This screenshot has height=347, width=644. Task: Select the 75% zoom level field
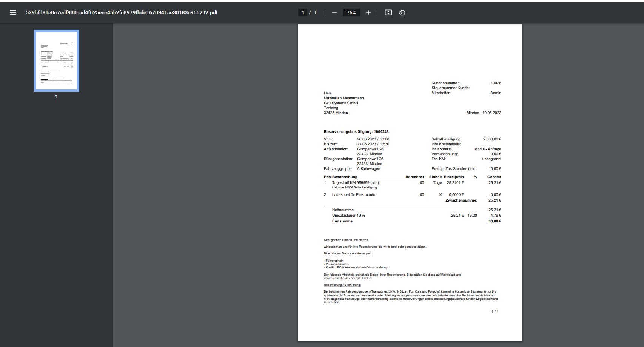pos(351,12)
